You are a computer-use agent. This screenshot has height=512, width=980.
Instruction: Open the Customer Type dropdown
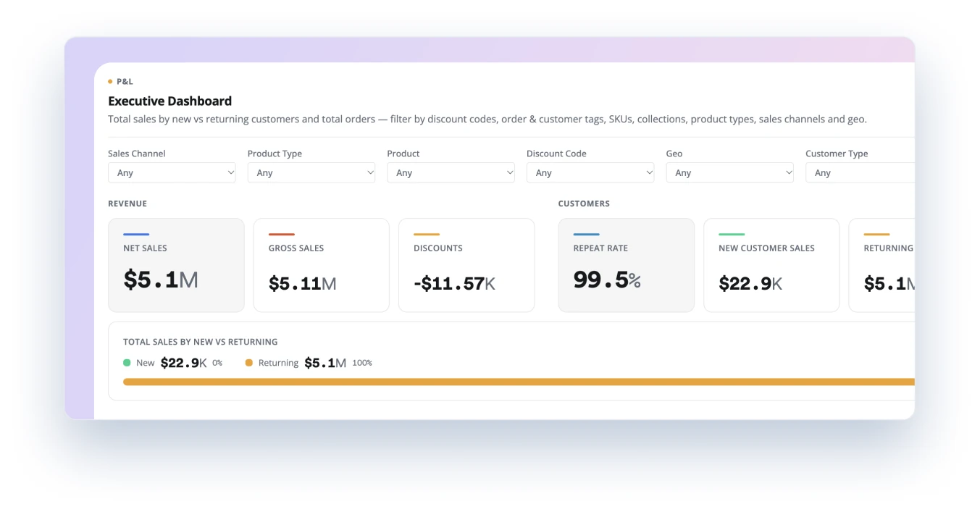[x=860, y=172]
